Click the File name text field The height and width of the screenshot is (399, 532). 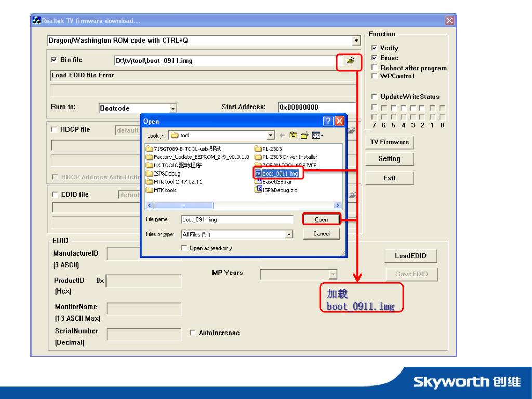pyautogui.click(x=237, y=220)
